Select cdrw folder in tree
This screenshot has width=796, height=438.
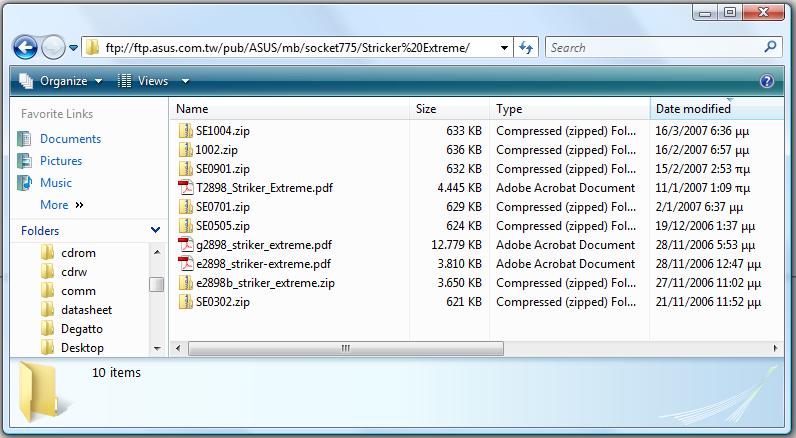[74, 272]
